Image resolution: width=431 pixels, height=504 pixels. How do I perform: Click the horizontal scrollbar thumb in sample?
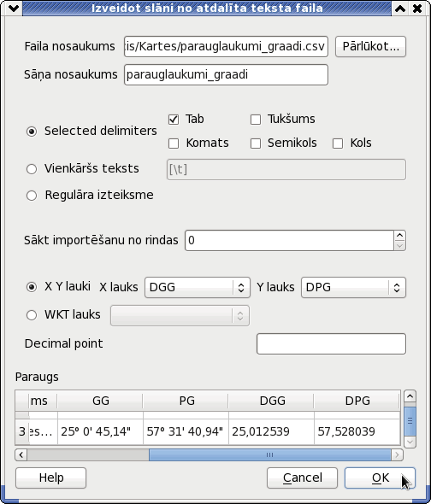pos(269,454)
